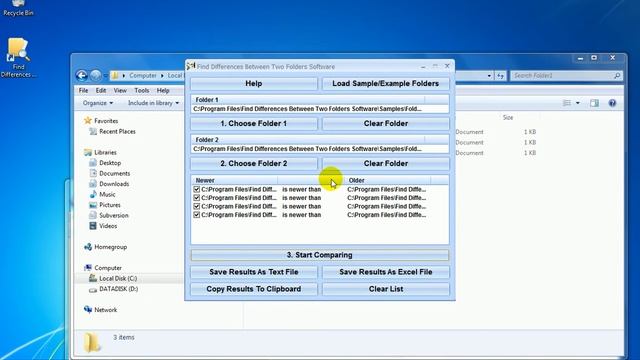
Task: Click the Help button in the dialog
Action: 254,84
